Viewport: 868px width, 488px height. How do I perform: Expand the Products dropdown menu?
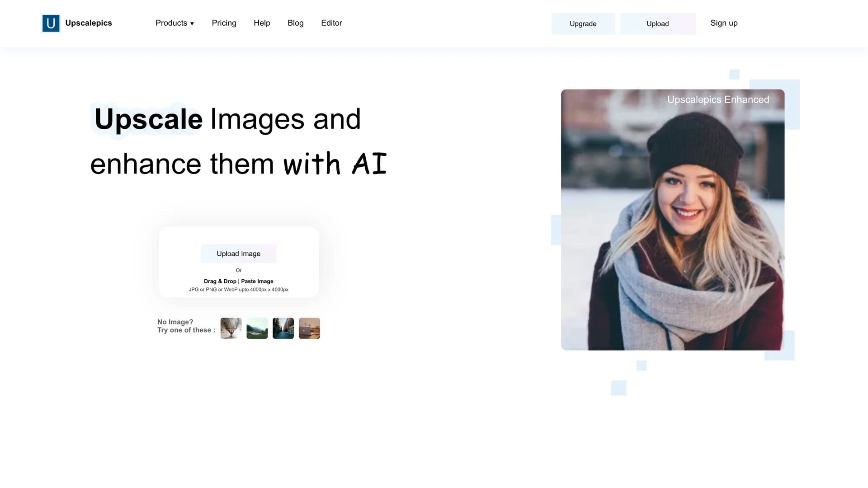[175, 23]
